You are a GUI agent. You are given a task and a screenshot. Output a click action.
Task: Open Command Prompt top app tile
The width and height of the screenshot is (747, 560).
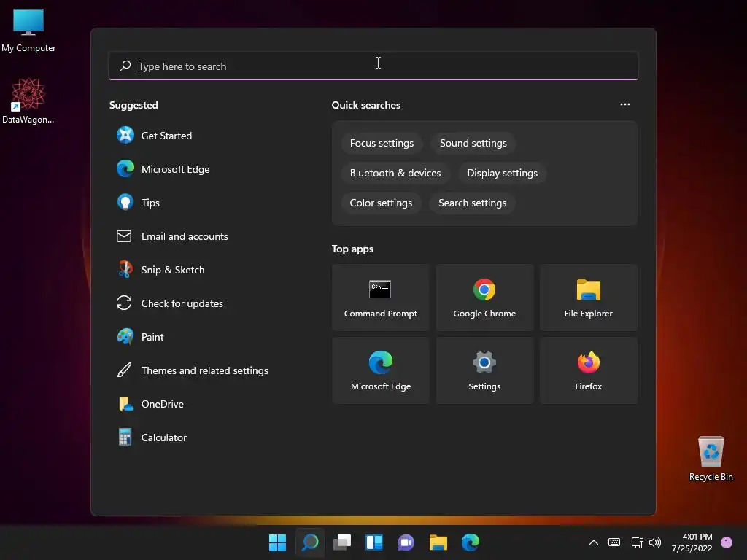point(381,297)
